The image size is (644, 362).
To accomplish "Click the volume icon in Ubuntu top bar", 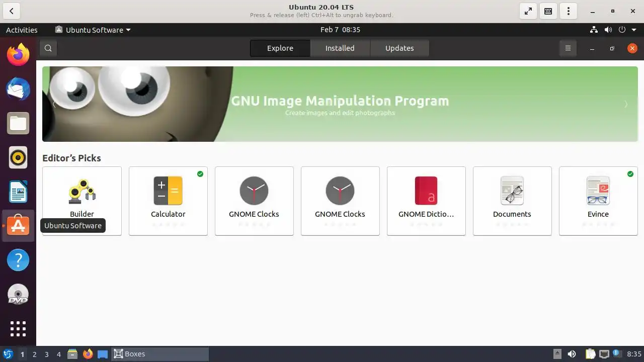I will (x=608, y=30).
